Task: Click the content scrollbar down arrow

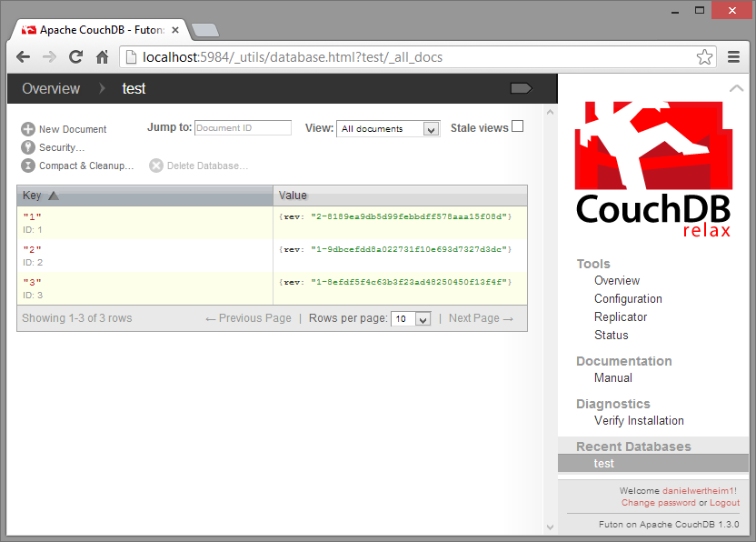Action: (550, 527)
